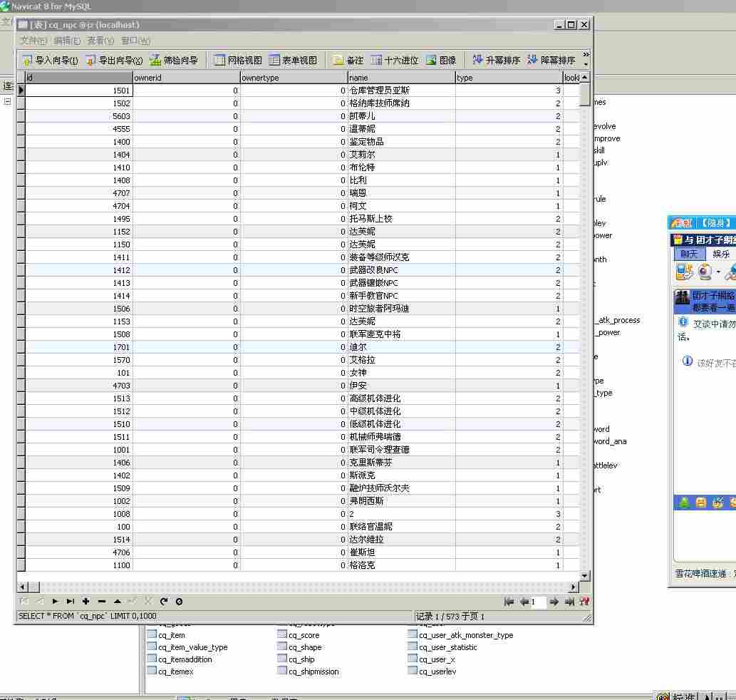The image size is (736, 700).
Task: Switch to 网格视图 grid view
Action: (238, 61)
